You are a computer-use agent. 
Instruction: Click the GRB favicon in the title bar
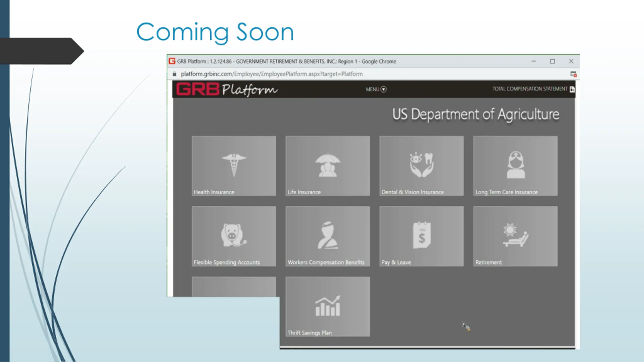[x=172, y=61]
